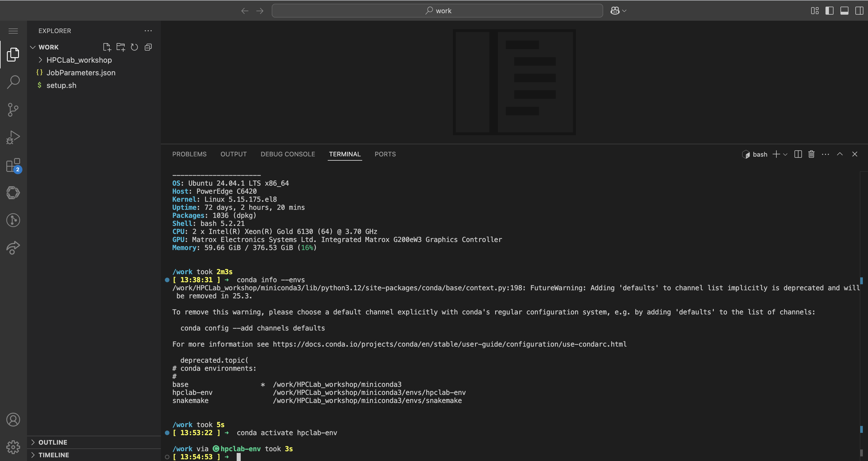Viewport: 868px width, 461px height.
Task: Switch to the PORTS tab
Action: click(385, 154)
